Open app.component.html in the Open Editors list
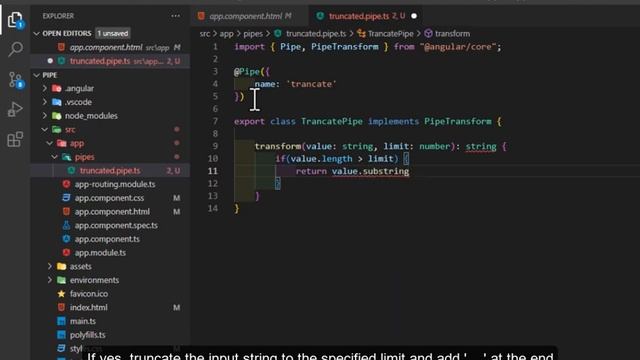This screenshot has height=360, width=640. (110, 47)
